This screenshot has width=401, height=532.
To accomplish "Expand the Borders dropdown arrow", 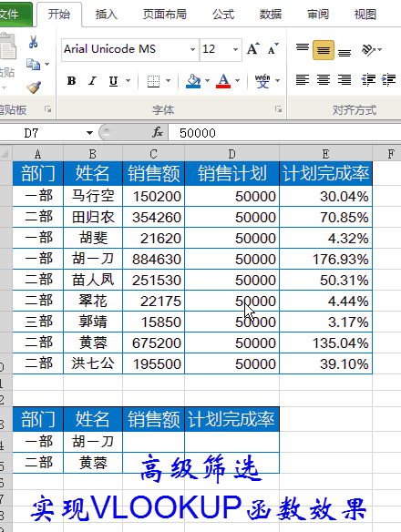I will (168, 81).
